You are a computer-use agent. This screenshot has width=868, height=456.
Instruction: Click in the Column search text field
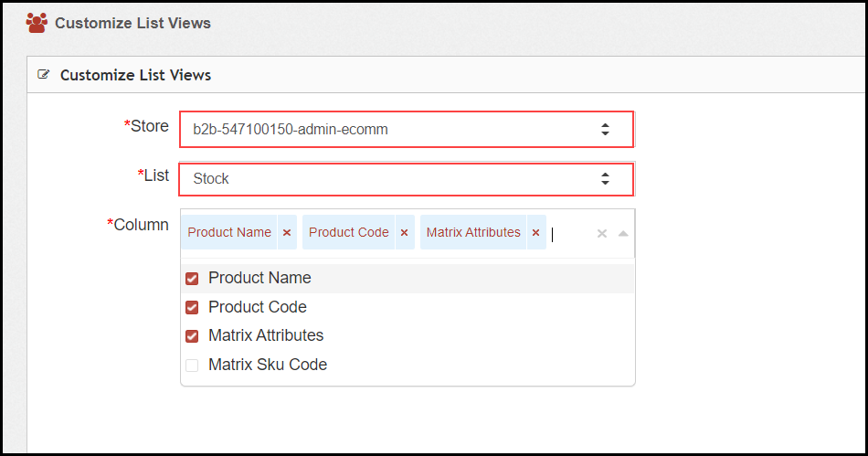(570, 234)
